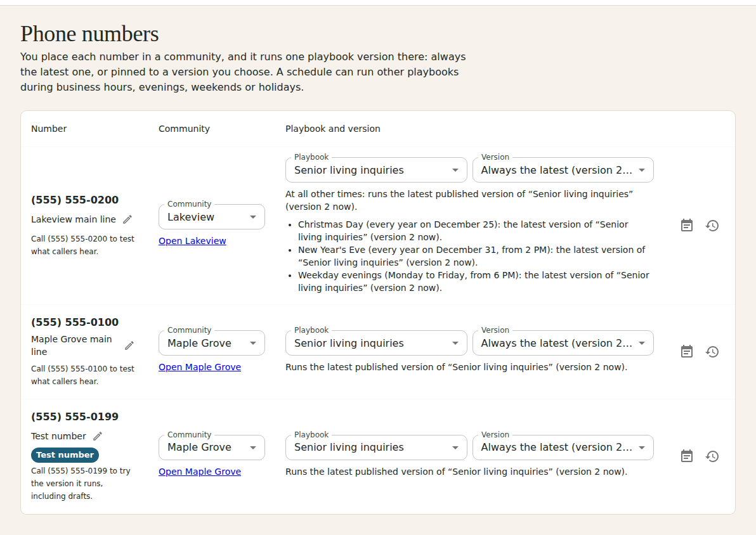Rename the Test number label via its pencil icon
Image resolution: width=756 pixels, height=535 pixels.
98,436
